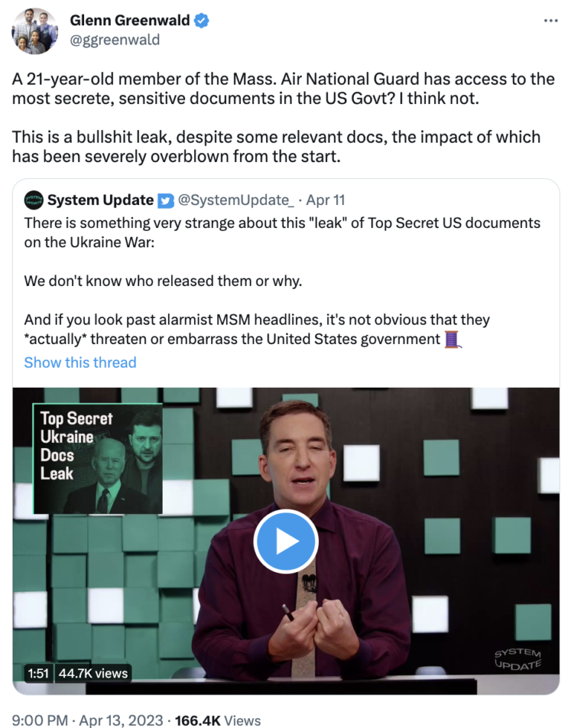Click the Apr 11 quoted tweet date
571x728 pixels.
(x=326, y=200)
